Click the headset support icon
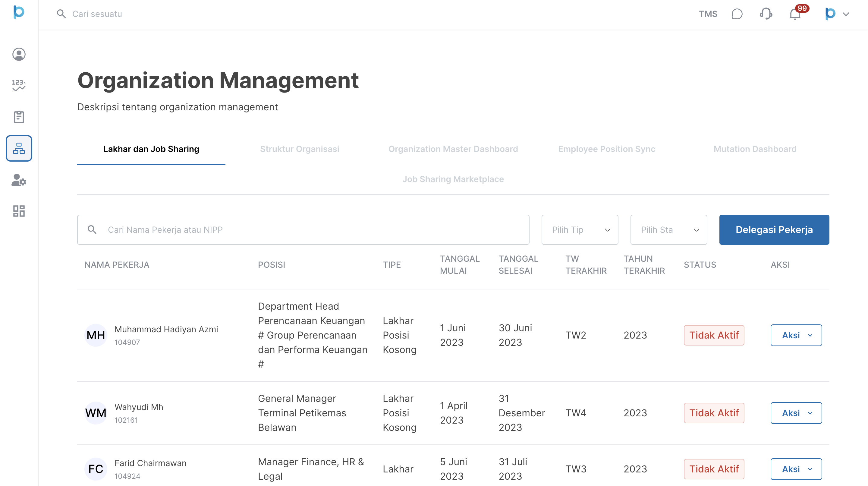The width and height of the screenshot is (868, 486). click(x=766, y=14)
